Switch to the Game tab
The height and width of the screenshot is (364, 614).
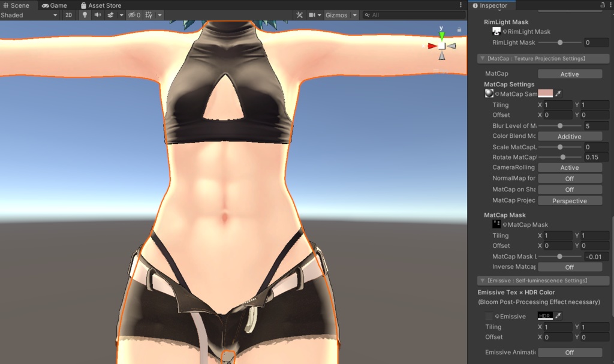pyautogui.click(x=55, y=5)
